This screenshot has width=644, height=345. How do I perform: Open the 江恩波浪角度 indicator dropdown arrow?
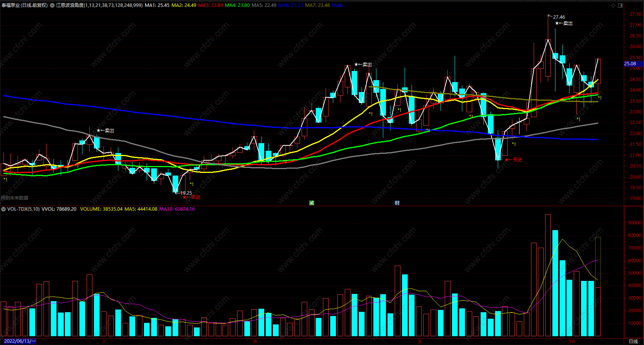[52, 5]
